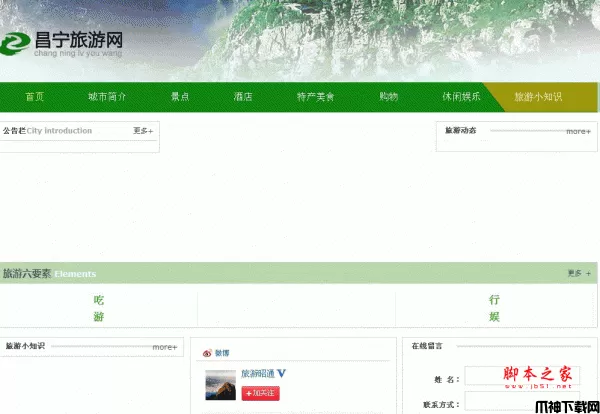This screenshot has height=414, width=600.
Task: Click the 旅游六要素 Elements heading
Action: (x=49, y=274)
